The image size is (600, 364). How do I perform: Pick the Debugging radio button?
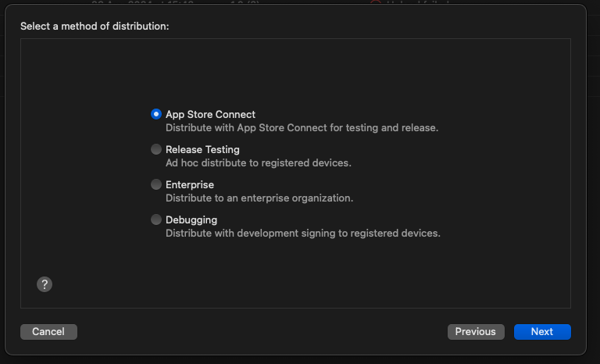(x=156, y=219)
